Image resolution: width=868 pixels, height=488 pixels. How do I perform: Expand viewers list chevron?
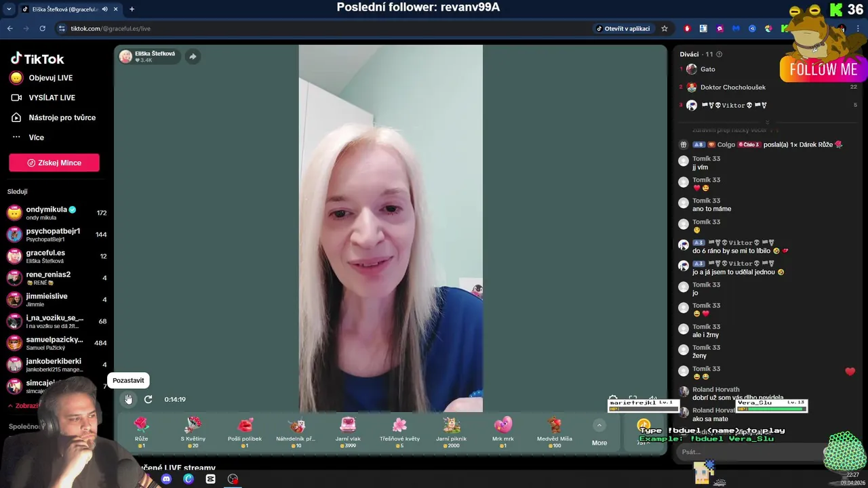(x=768, y=122)
